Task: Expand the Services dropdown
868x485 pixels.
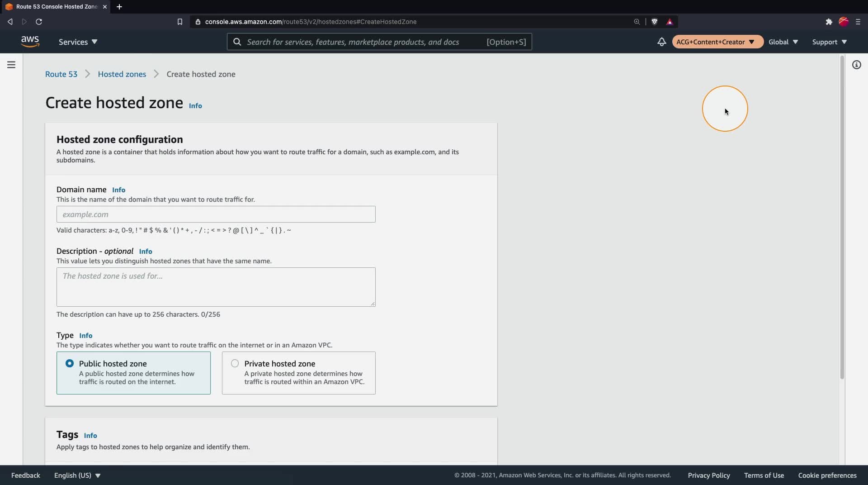Action: click(x=78, y=42)
